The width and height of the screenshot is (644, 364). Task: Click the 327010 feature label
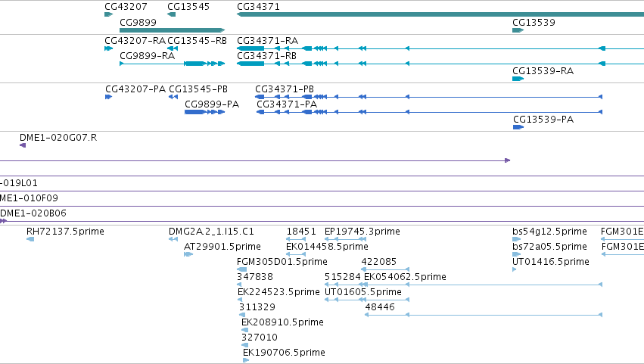[x=260, y=338]
